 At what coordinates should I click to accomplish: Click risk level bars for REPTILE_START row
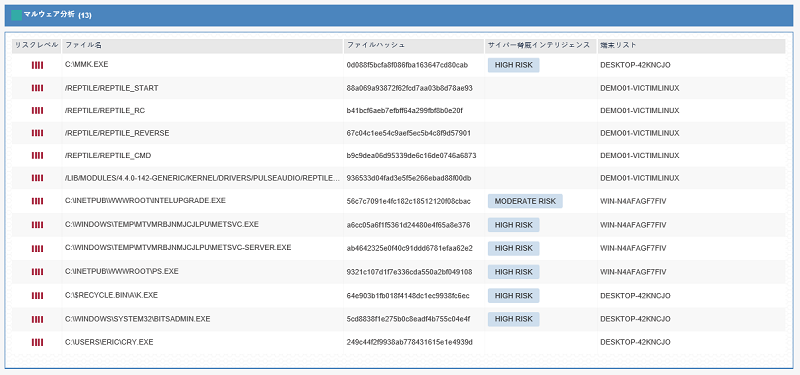coord(37,88)
